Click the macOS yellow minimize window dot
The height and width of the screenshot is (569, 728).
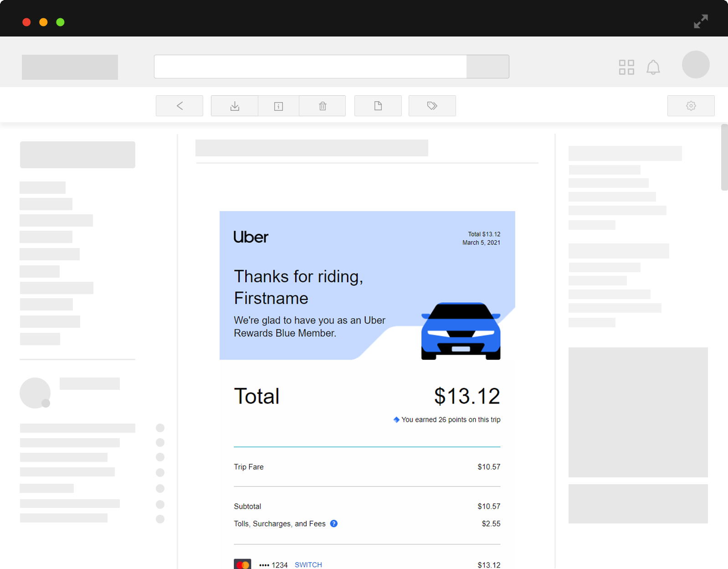[x=43, y=22]
